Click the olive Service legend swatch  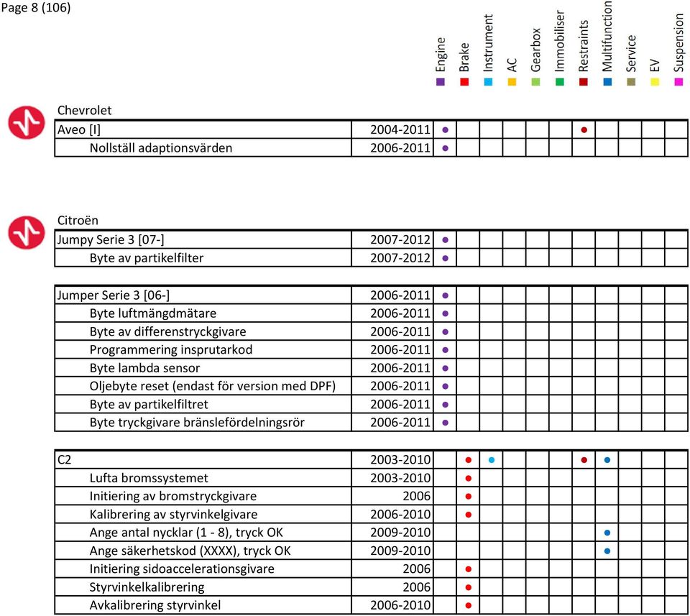[x=631, y=82]
